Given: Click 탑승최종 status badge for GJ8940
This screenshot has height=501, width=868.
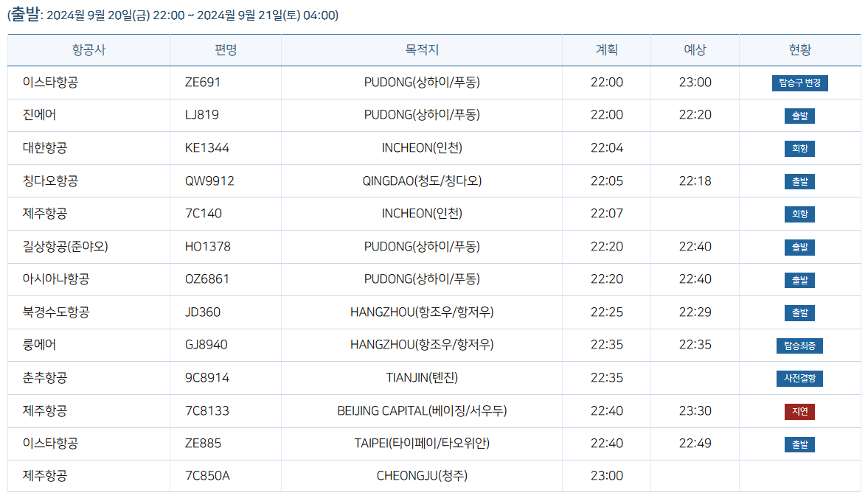Looking at the screenshot, I should [x=800, y=346].
